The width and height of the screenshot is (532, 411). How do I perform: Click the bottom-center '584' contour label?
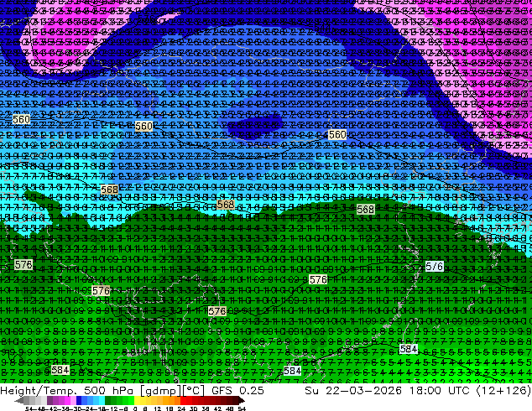tap(292, 371)
